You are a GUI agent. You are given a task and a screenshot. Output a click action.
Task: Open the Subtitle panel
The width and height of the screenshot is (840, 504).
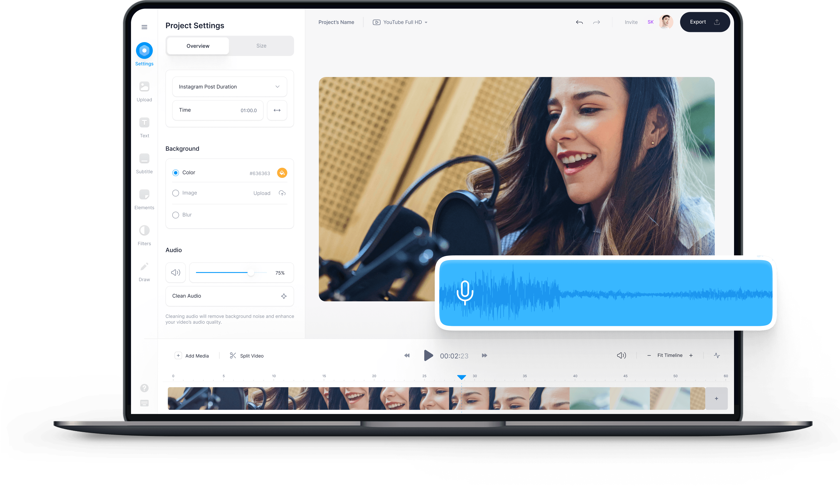coord(144,163)
